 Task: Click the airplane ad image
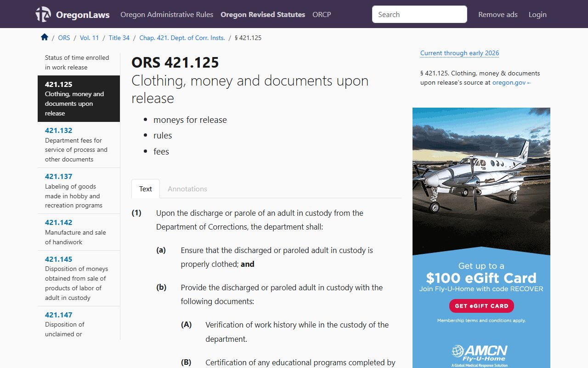pyautogui.click(x=481, y=181)
